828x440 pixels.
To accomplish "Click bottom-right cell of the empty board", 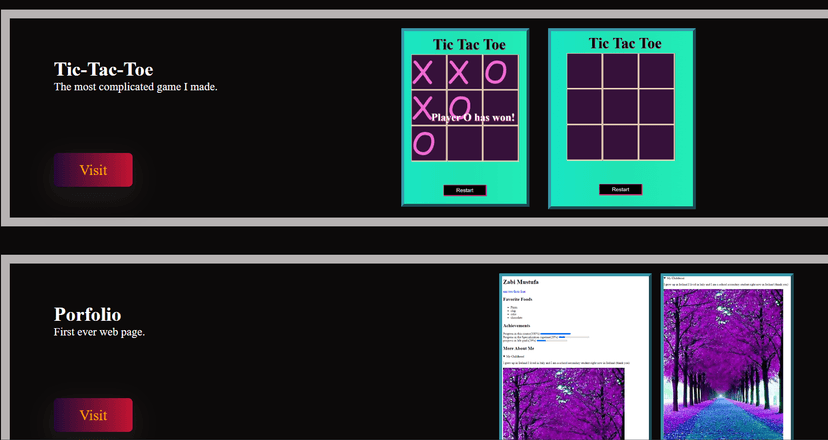I will pos(656,142).
